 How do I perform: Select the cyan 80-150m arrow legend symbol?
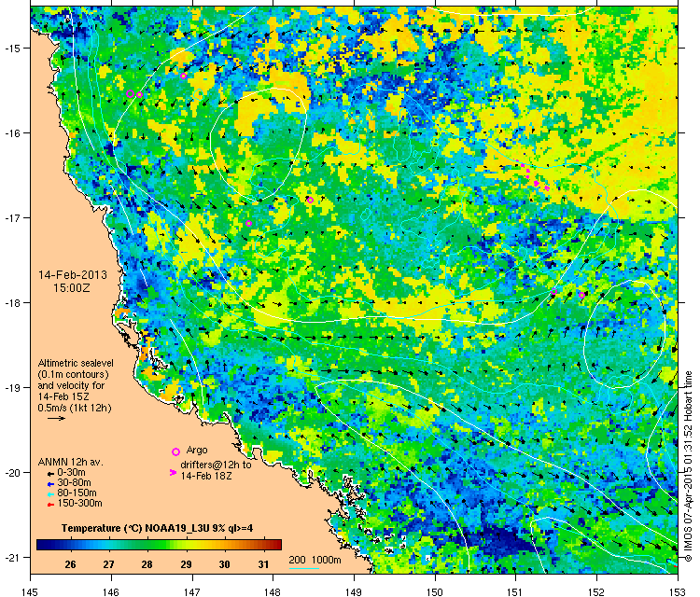coord(51,494)
